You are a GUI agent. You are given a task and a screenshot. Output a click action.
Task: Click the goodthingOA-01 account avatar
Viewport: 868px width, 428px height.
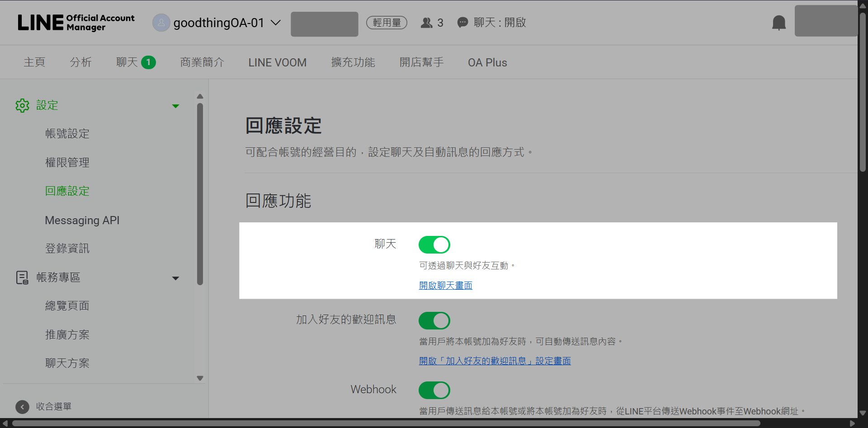pyautogui.click(x=161, y=23)
